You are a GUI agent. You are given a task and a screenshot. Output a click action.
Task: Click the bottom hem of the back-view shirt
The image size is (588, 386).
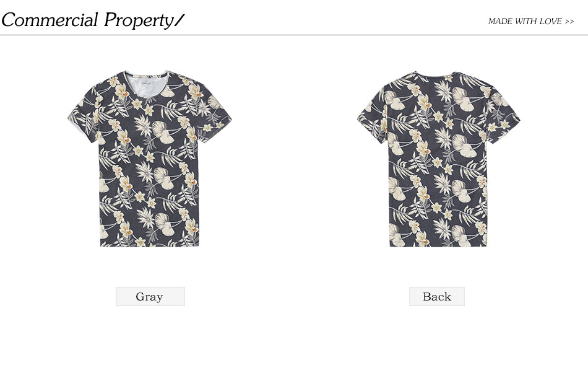tap(438, 243)
